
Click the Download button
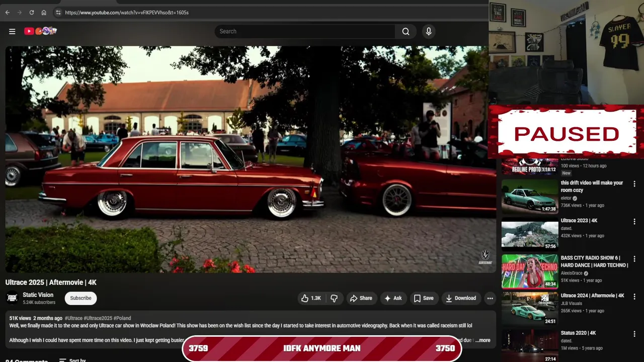coord(461,298)
